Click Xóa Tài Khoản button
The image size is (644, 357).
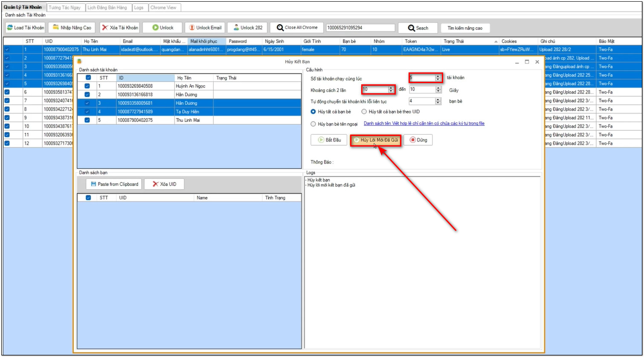(x=120, y=28)
